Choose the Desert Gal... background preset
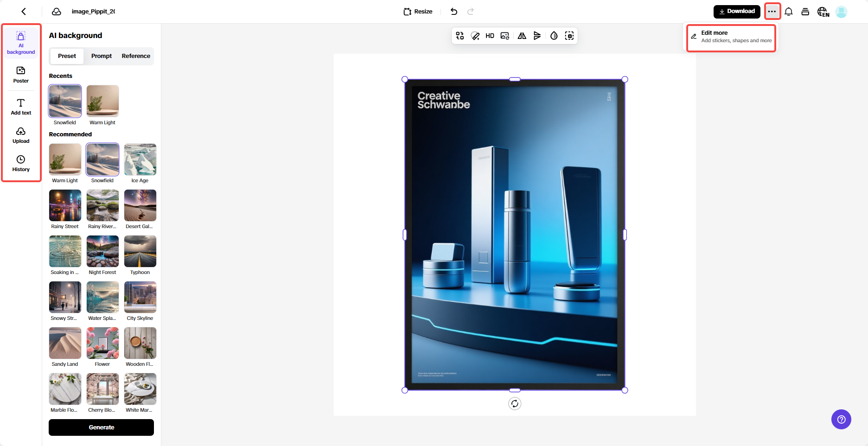The width and height of the screenshot is (868, 446). tap(140, 205)
